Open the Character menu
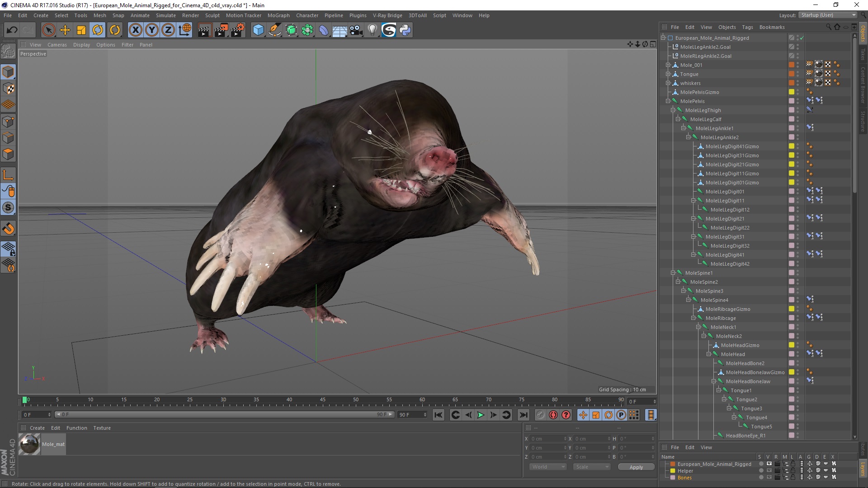Viewport: 868px width, 488px height. pos(307,15)
